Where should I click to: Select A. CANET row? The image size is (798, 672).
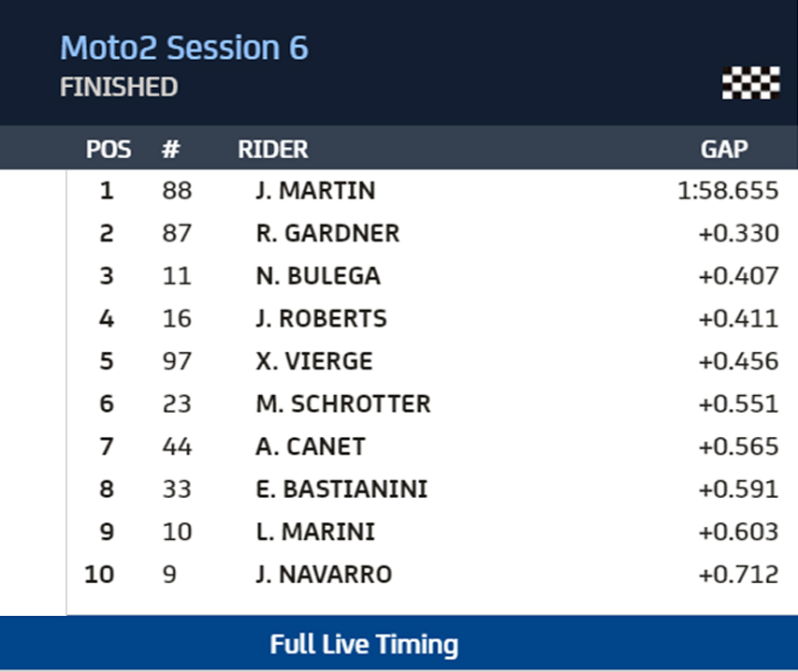310,446
